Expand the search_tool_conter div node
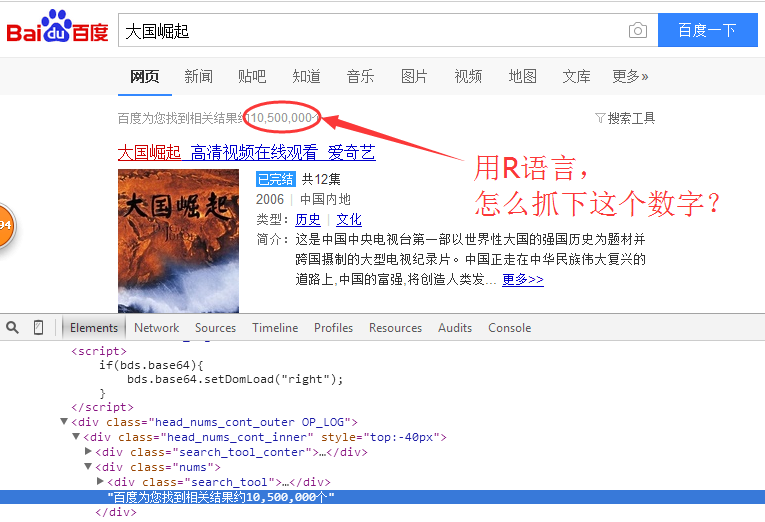Viewport: 765px width, 522px height. (x=88, y=451)
